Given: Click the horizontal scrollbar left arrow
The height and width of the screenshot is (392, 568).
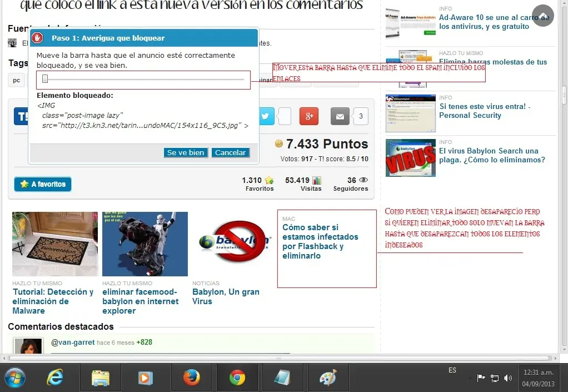Looking at the screenshot, I should tap(4, 358).
